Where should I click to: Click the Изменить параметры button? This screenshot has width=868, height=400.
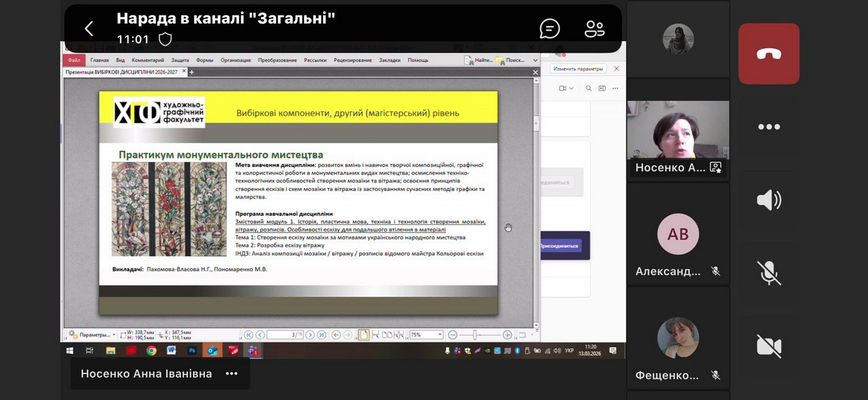click(578, 69)
